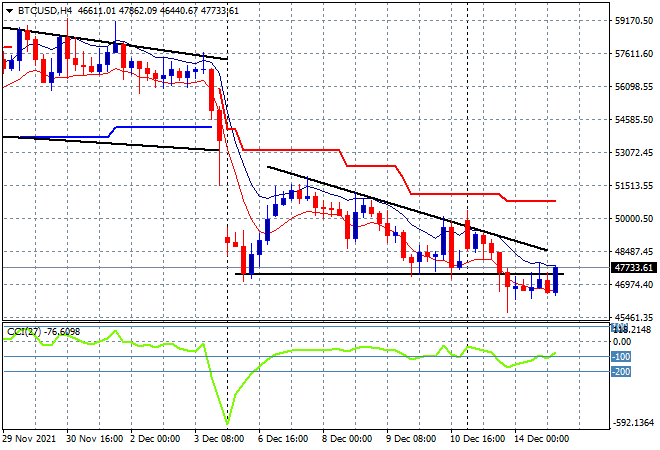Click the 30 Nov 16:00 time label
The image size is (660, 450).
point(94,439)
